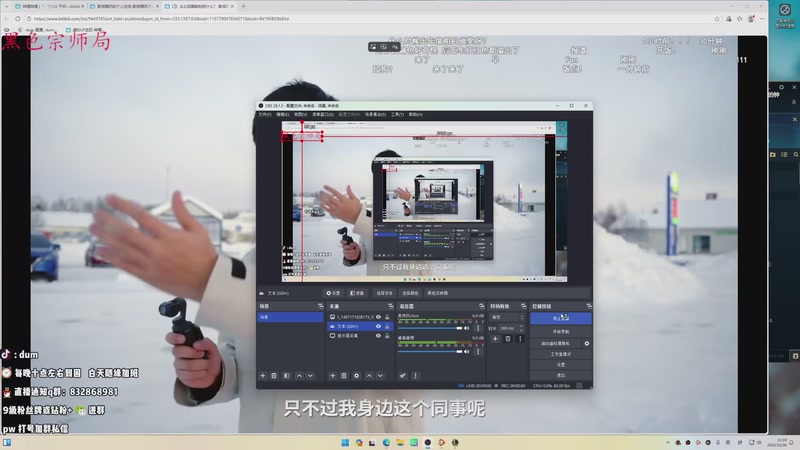The width and height of the screenshot is (800, 450).
Task: Hide the 显示器采集 source with eye icon
Action: point(378,337)
